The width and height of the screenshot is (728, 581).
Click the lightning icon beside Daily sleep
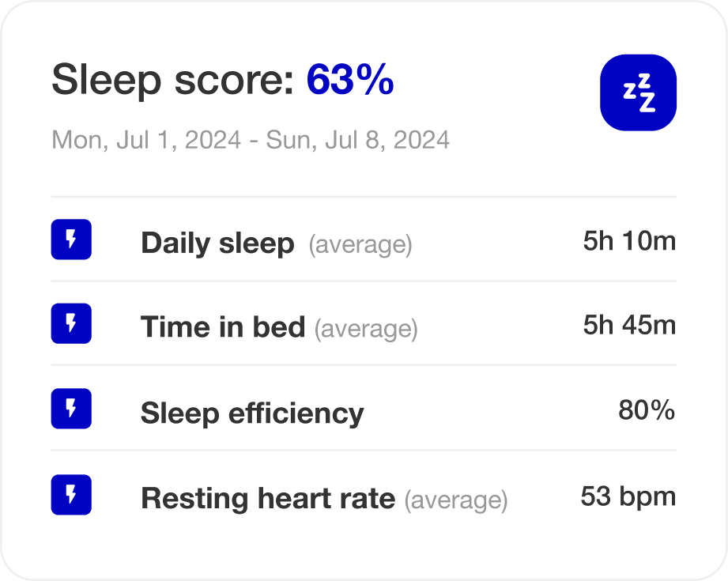[x=71, y=240]
